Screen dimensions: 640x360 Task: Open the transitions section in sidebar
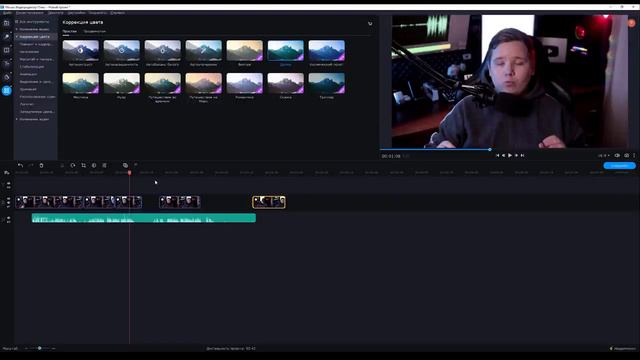click(7, 50)
